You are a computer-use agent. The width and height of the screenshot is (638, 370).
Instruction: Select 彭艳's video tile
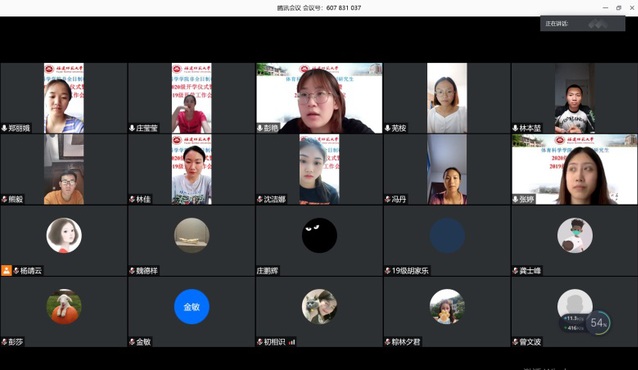319,98
